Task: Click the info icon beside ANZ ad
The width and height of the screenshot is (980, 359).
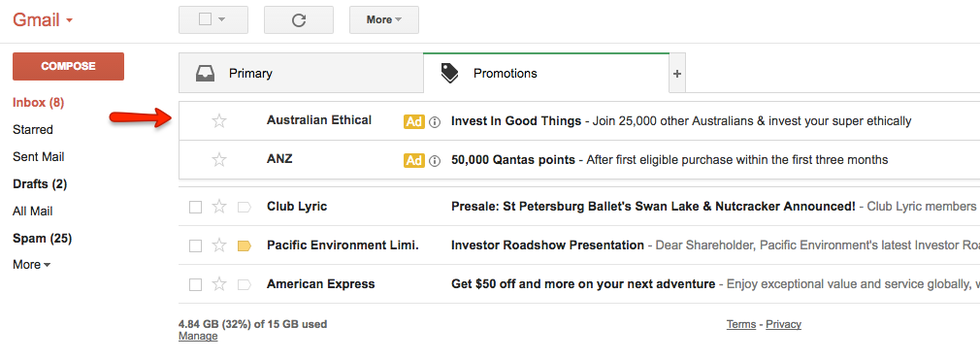Action: 436,161
